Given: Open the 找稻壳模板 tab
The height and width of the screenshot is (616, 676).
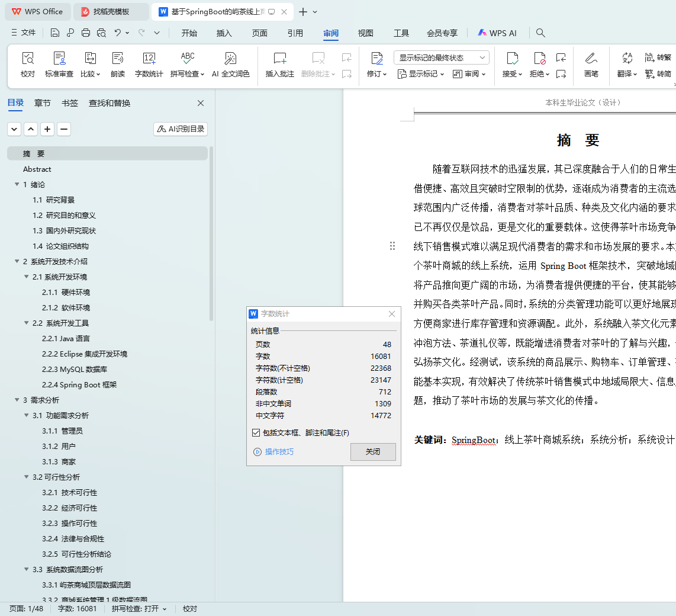Looking at the screenshot, I should [x=111, y=12].
